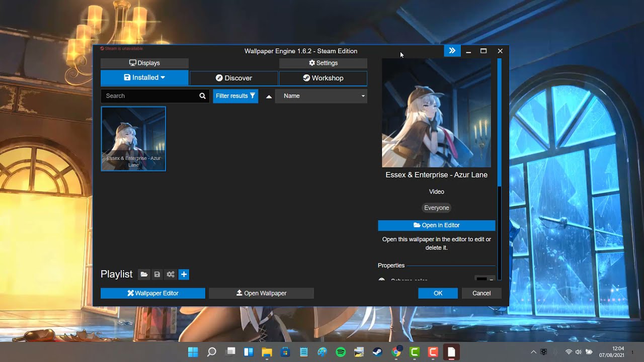Open the Displays panel
The width and height of the screenshot is (644, 362).
point(144,63)
